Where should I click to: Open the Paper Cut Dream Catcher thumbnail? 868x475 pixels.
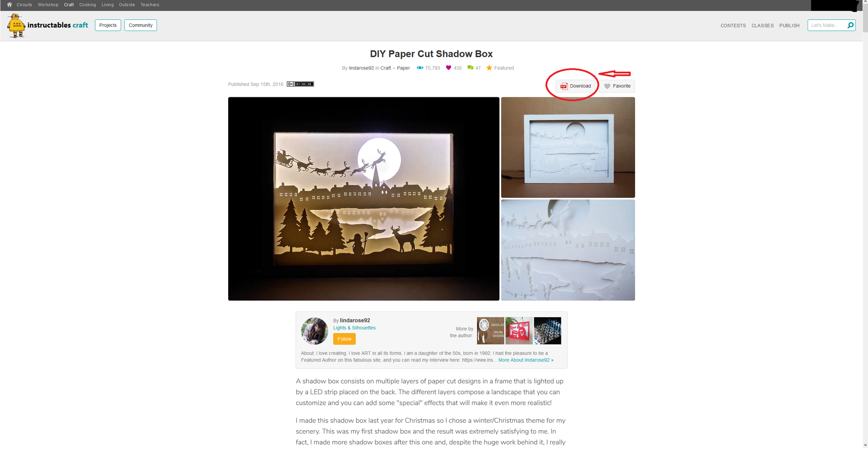pos(490,331)
